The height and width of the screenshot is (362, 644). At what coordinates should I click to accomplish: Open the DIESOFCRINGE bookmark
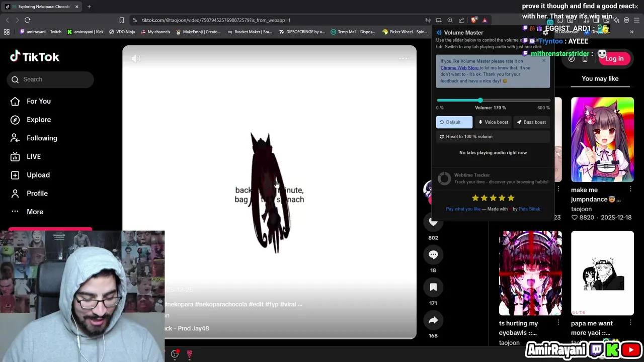click(x=302, y=32)
